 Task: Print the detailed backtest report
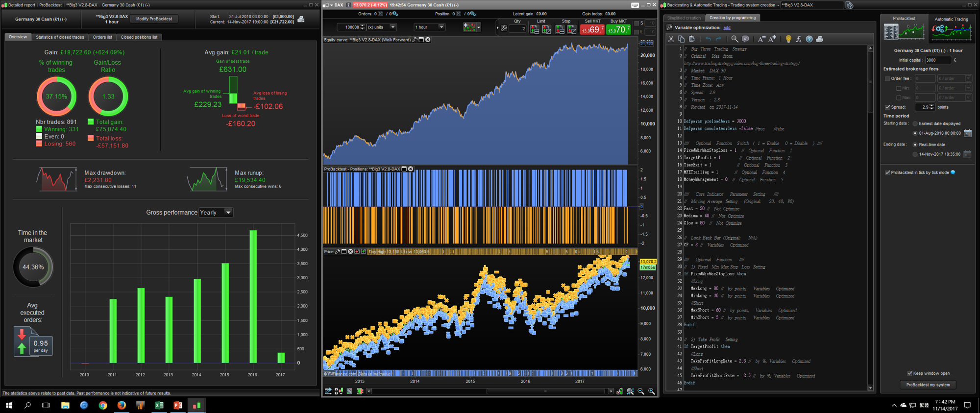[301, 19]
